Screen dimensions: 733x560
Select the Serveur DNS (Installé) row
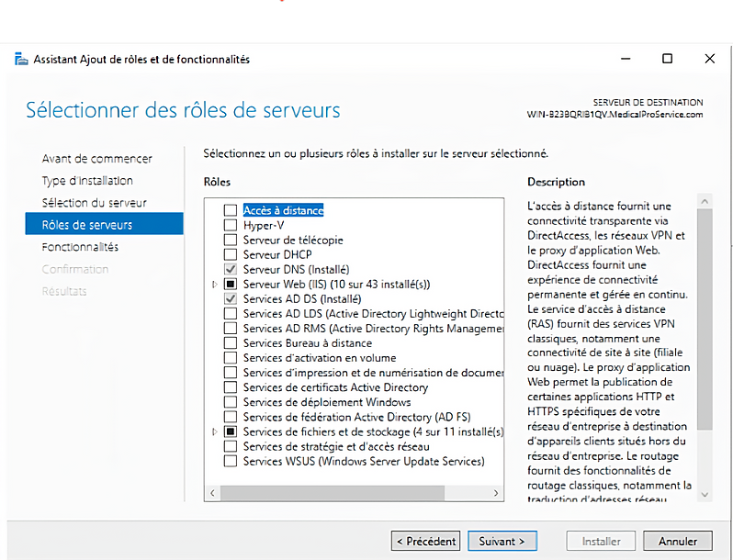296,270
